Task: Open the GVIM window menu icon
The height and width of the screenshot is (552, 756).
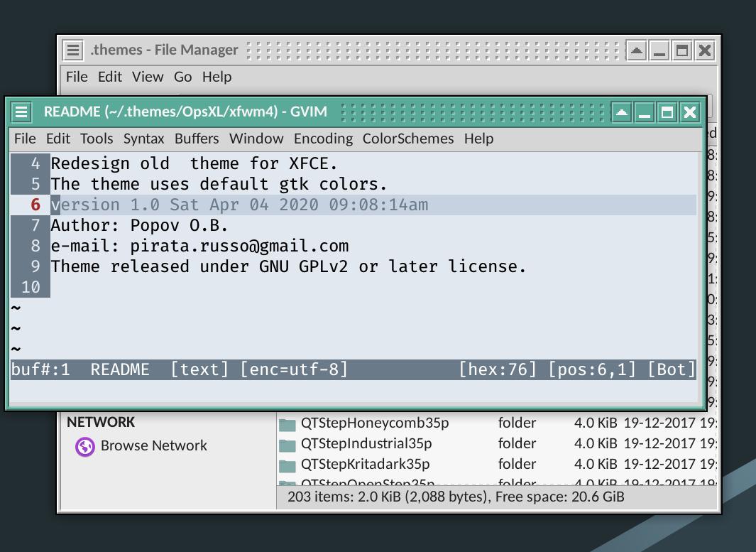Action: click(x=21, y=112)
